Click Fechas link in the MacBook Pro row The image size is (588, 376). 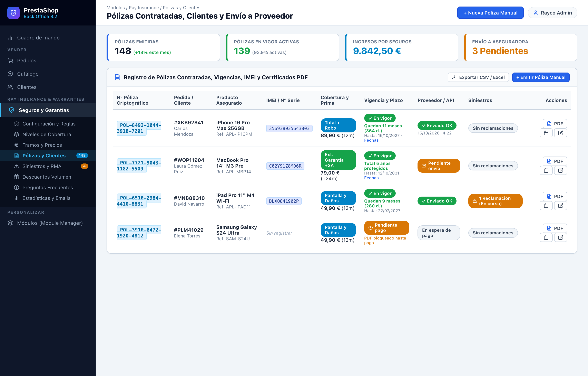[371, 178]
